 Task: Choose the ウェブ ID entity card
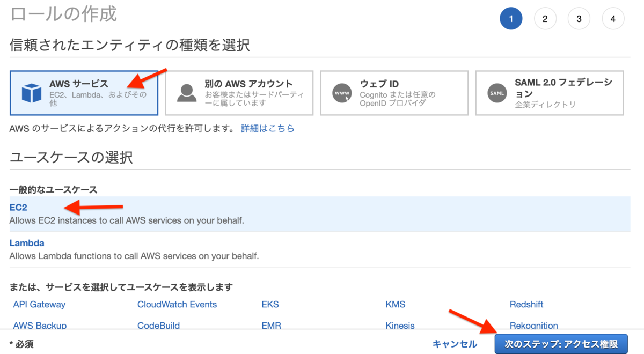click(394, 93)
